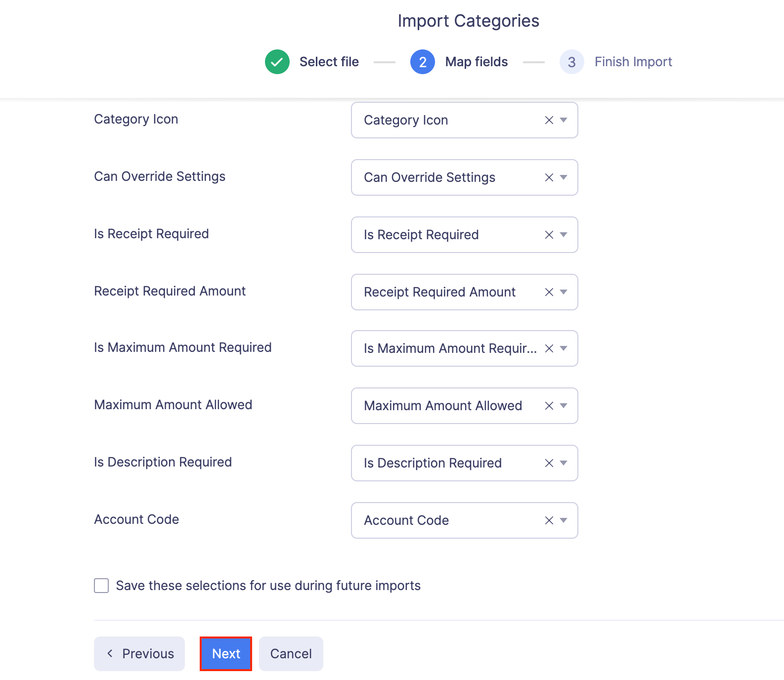Click the Next button
784x680 pixels.
(x=226, y=654)
